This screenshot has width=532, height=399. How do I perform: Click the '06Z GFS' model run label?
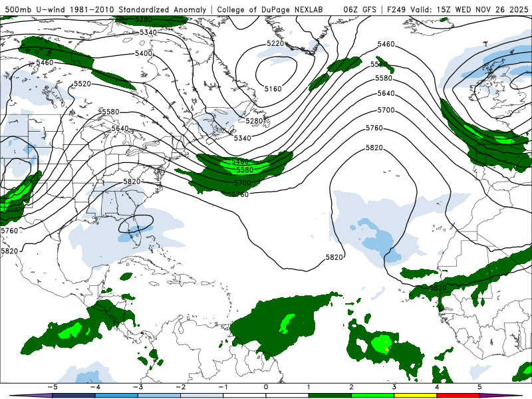click(x=360, y=9)
